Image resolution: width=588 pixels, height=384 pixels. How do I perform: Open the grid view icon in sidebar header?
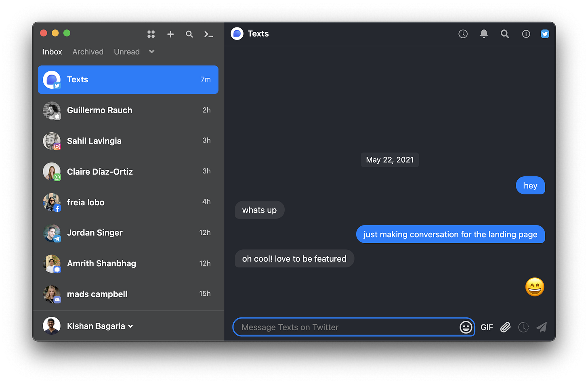pos(151,34)
